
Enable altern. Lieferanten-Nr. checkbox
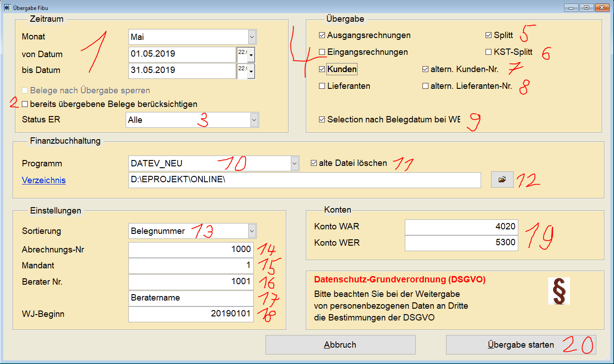pos(425,86)
